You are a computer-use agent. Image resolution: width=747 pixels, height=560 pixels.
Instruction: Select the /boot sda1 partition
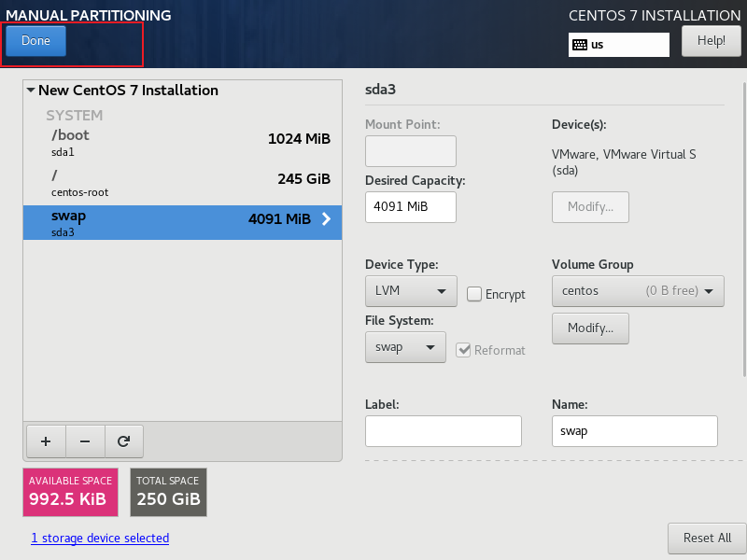point(182,142)
